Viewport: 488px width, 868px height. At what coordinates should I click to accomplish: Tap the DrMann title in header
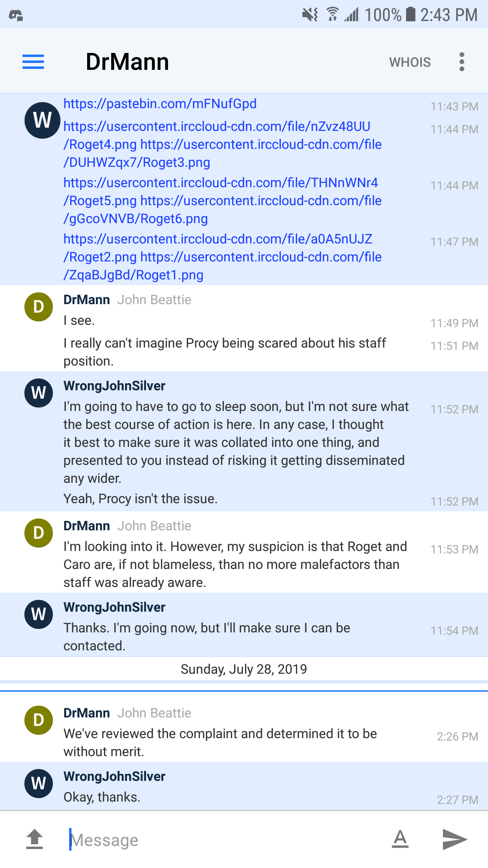click(x=127, y=62)
